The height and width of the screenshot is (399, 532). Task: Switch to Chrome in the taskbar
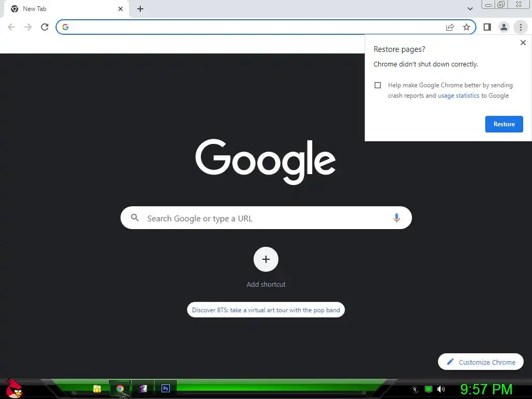click(120, 389)
